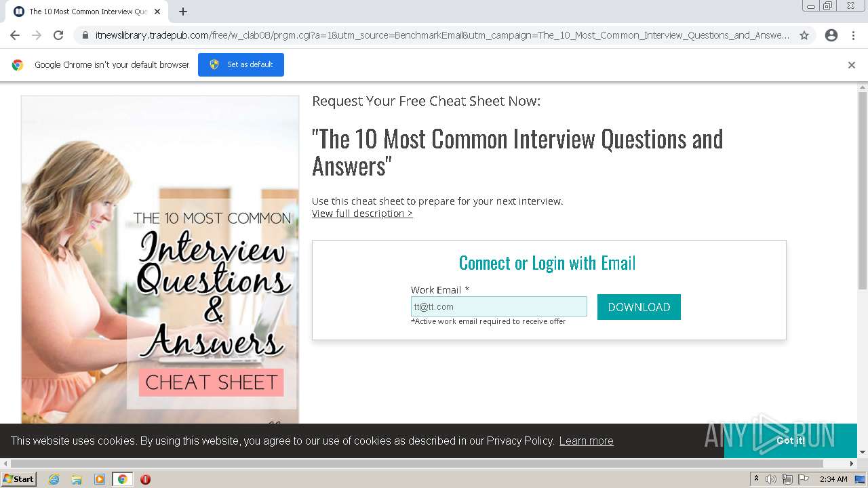Screen dimensions: 868x488
Task: Click the scroll down arrow of vertical scrollbar
Action: tap(863, 452)
